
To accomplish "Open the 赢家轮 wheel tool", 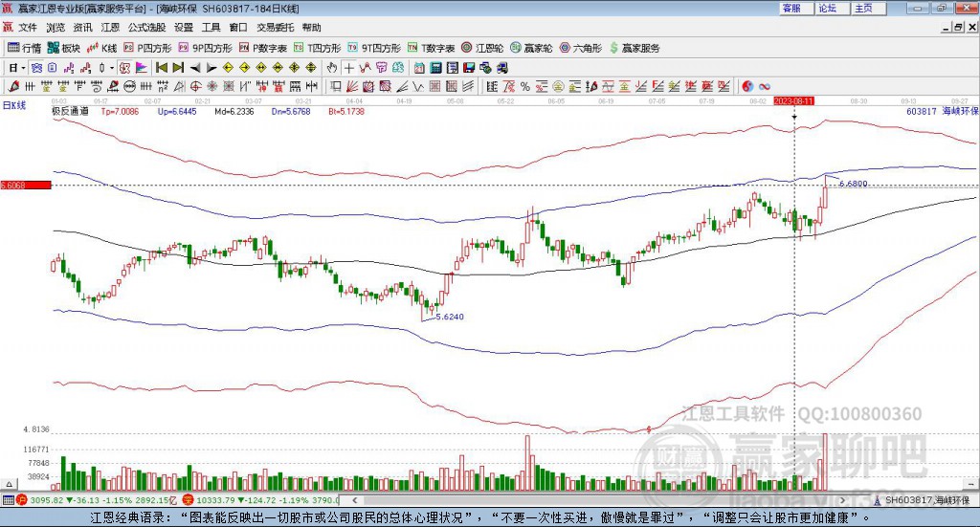I will [531, 48].
